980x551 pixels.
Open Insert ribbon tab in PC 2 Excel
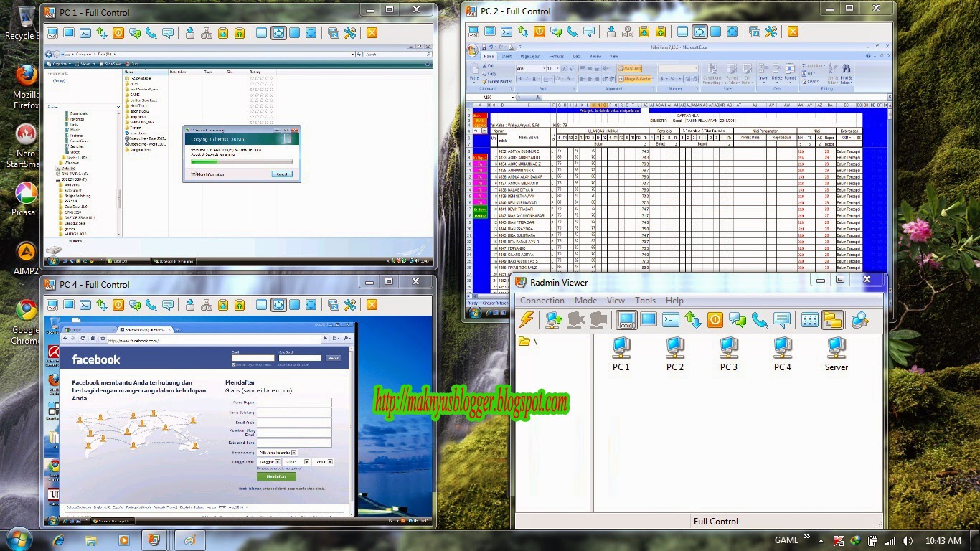[x=507, y=56]
